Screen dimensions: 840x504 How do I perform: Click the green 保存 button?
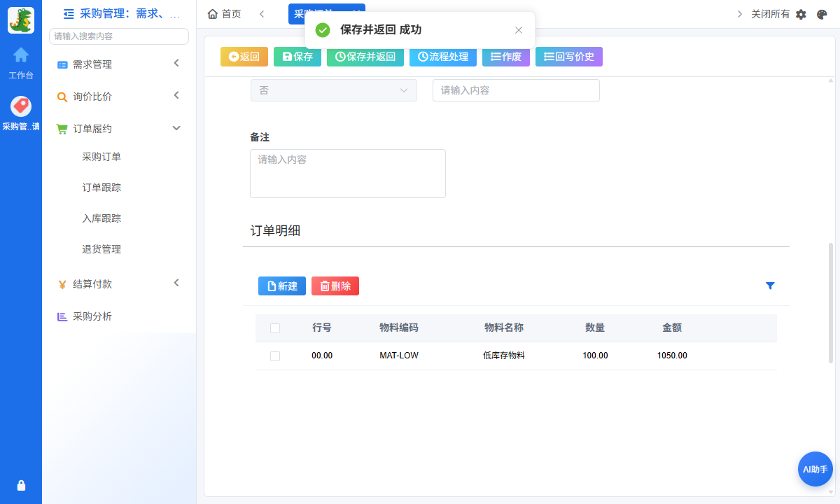pyautogui.click(x=297, y=57)
